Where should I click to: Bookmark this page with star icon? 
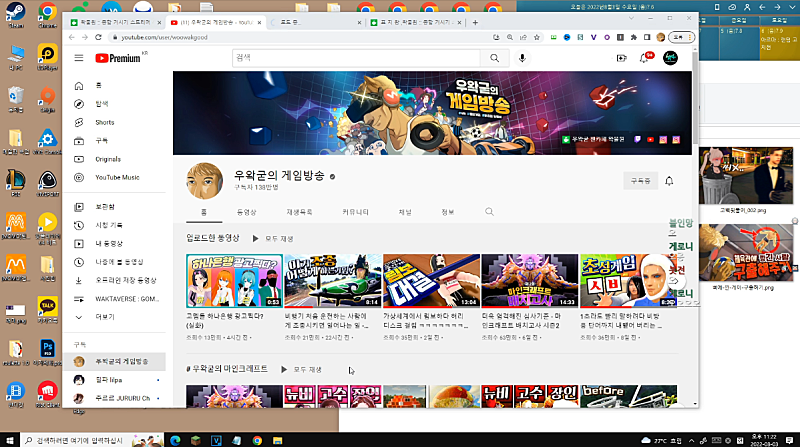point(537,37)
